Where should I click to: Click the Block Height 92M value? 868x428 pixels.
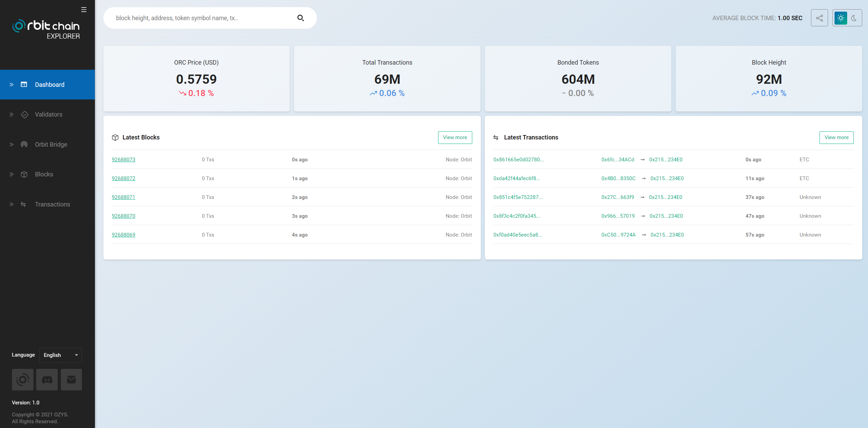(769, 79)
